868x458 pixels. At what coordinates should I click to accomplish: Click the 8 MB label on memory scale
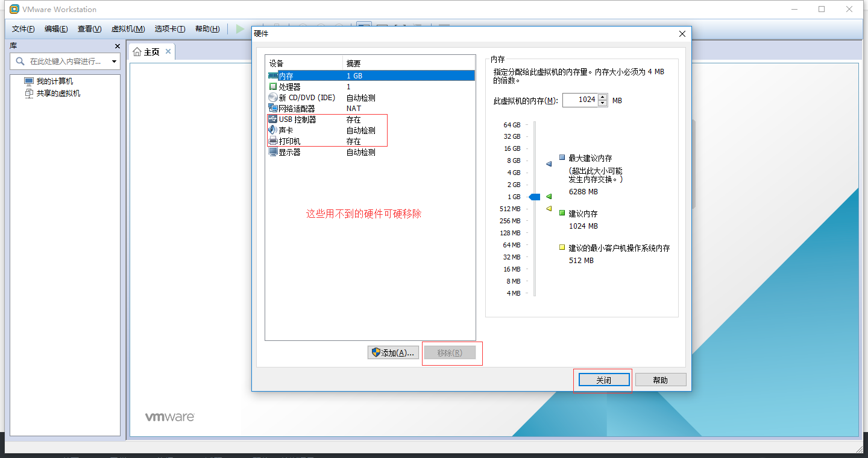click(514, 281)
